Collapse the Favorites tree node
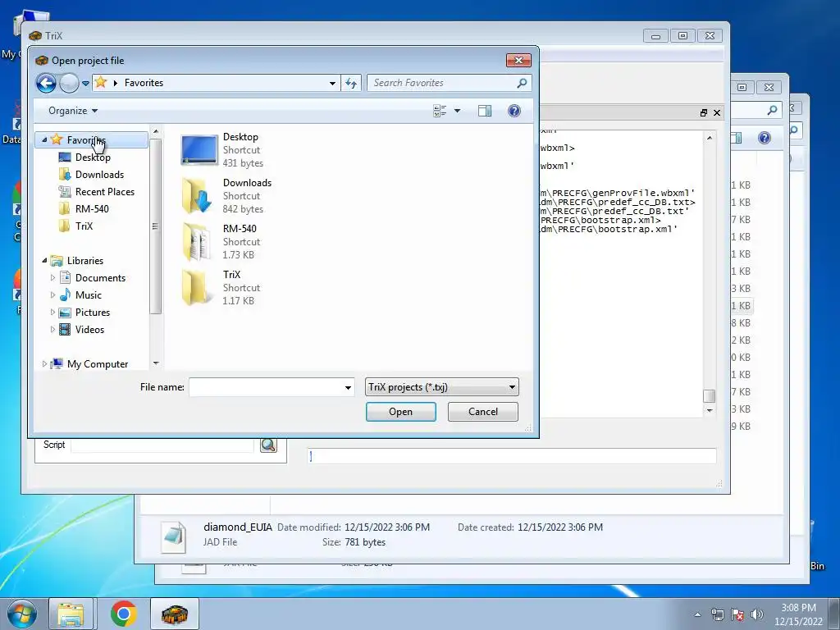840x630 pixels. (x=44, y=139)
